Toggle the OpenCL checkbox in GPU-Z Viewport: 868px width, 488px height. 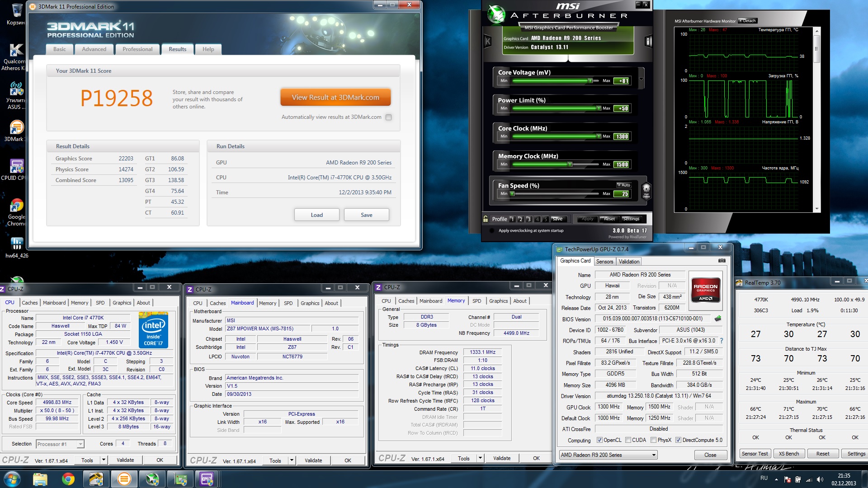coord(599,440)
